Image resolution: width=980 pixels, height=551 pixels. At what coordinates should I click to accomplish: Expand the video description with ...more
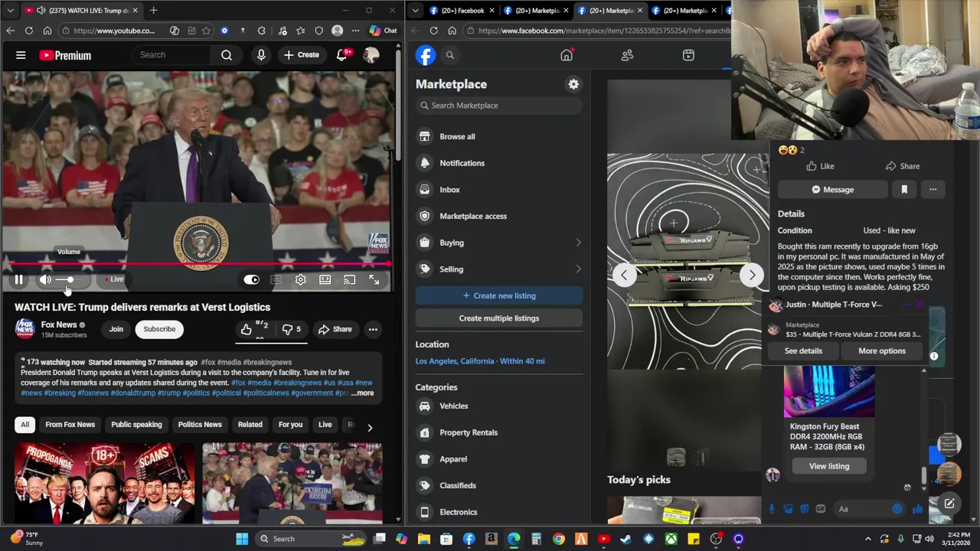point(363,393)
